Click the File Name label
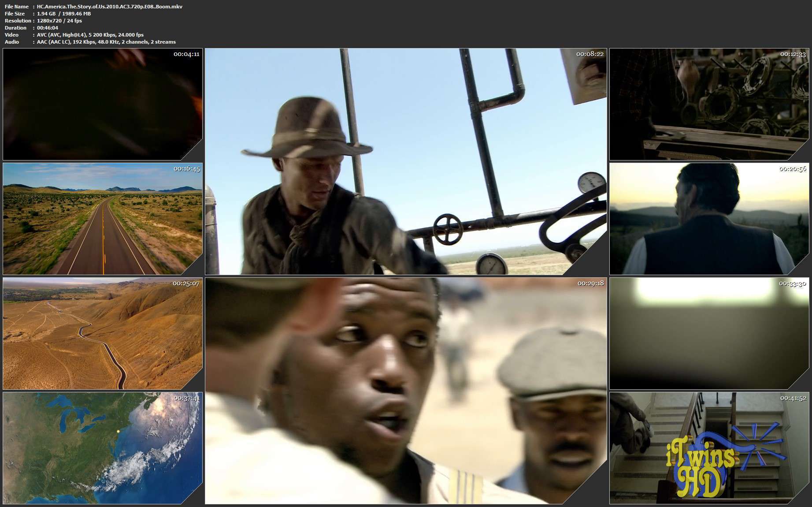This screenshot has height=507, width=812. [17, 7]
